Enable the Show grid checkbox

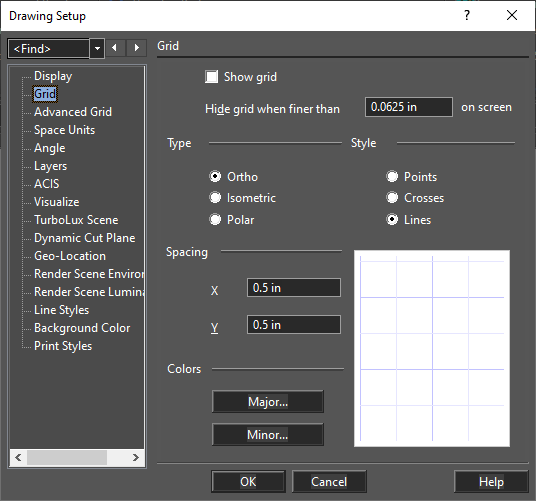212,77
